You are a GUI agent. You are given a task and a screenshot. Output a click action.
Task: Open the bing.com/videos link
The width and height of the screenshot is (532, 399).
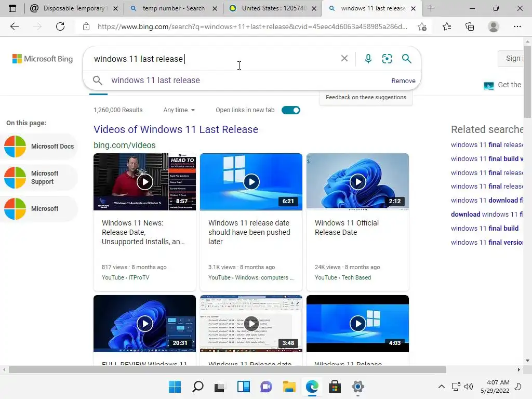125,145
